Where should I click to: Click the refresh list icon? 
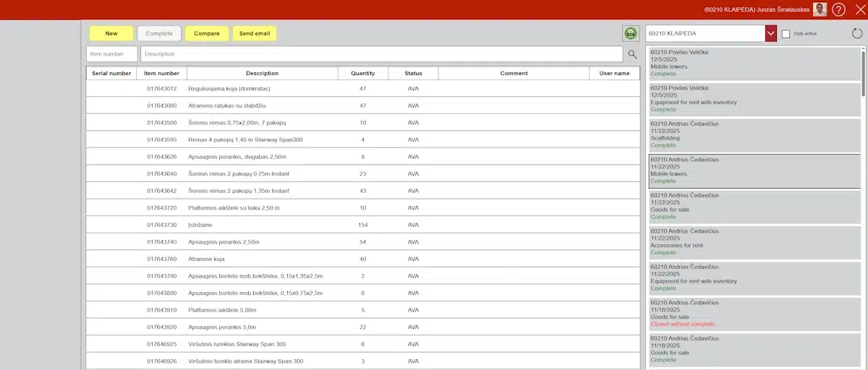(857, 33)
